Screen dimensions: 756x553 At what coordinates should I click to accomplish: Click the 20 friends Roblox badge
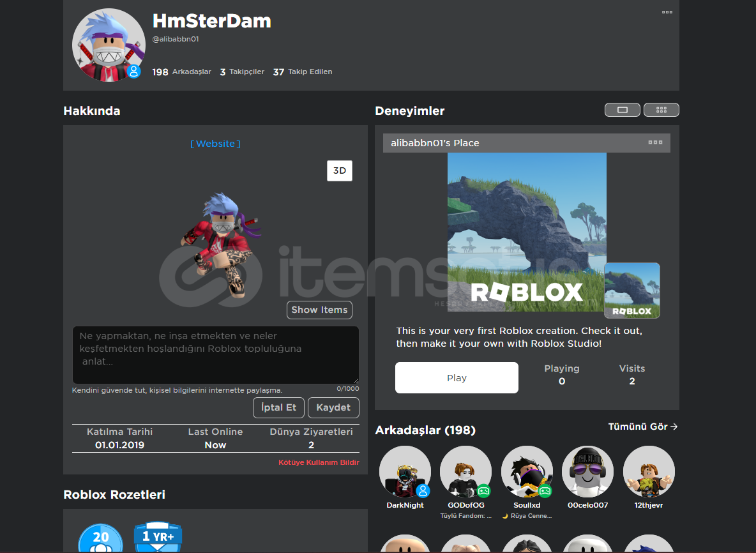[100, 538]
